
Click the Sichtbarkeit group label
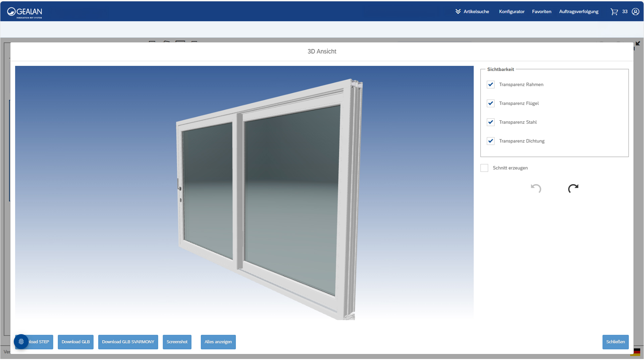500,69
